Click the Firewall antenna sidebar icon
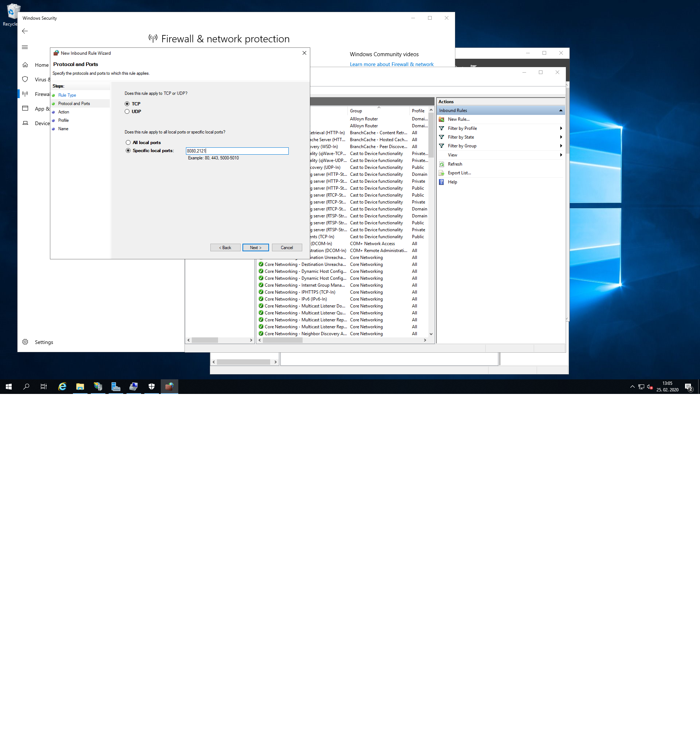Image resolution: width=700 pixels, height=747 pixels. [x=25, y=94]
